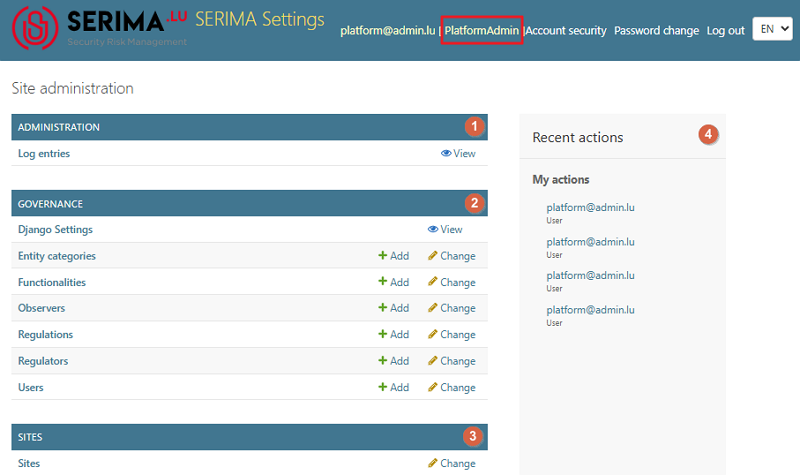The height and width of the screenshot is (475, 800).
Task: Add a new Regulator
Action: pos(393,361)
